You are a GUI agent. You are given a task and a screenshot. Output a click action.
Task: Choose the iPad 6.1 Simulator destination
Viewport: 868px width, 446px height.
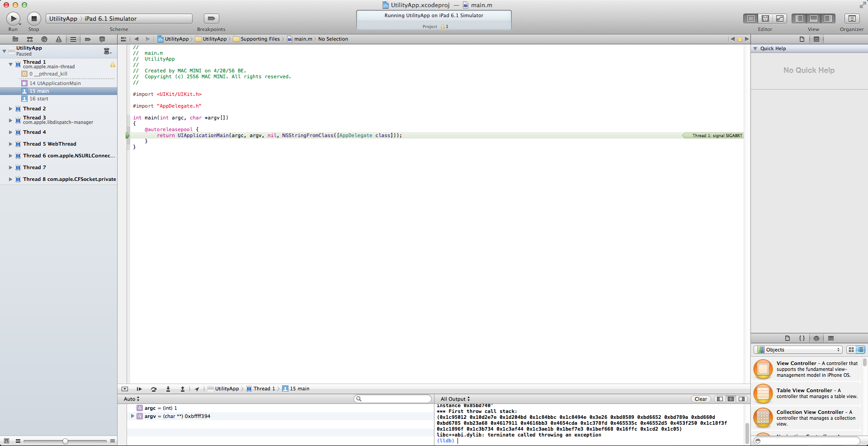click(110, 19)
